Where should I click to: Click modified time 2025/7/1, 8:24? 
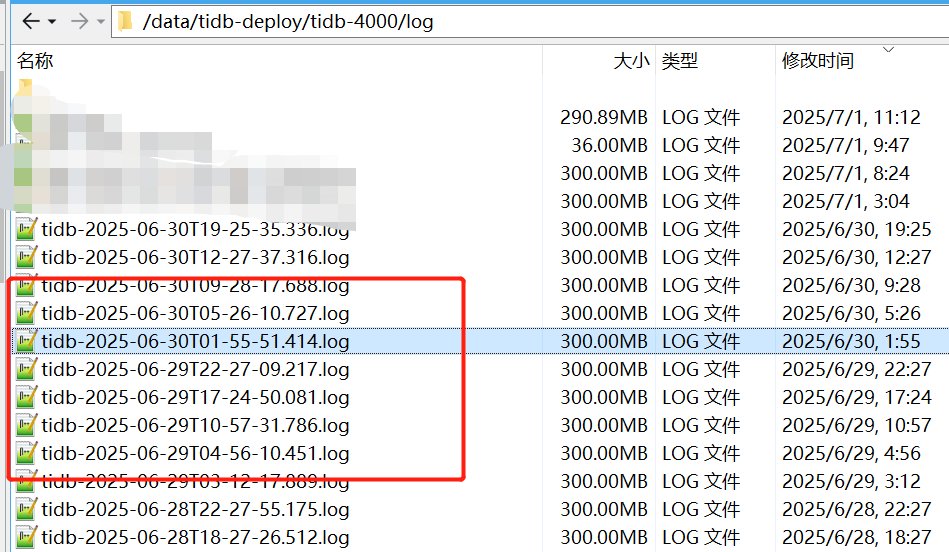(x=846, y=173)
